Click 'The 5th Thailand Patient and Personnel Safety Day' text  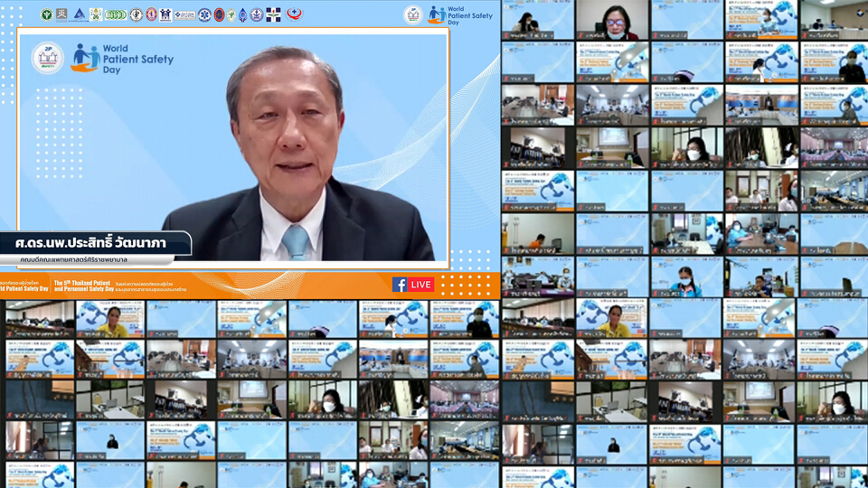pyautogui.click(x=83, y=286)
